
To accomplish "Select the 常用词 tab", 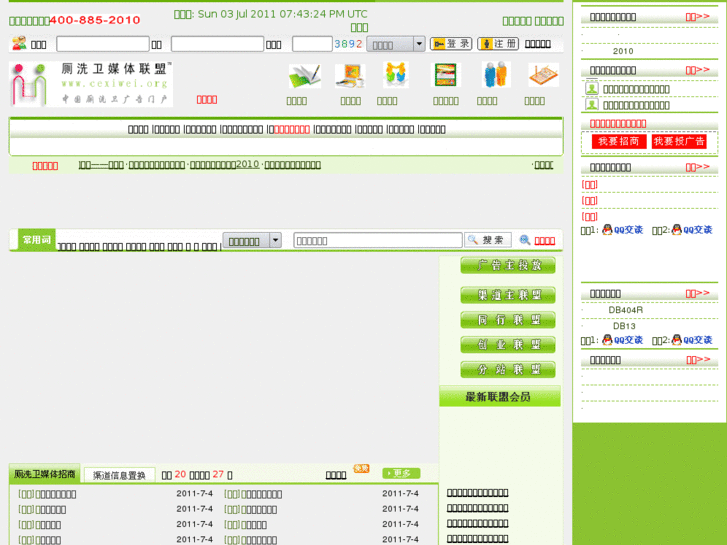I will pos(37,240).
